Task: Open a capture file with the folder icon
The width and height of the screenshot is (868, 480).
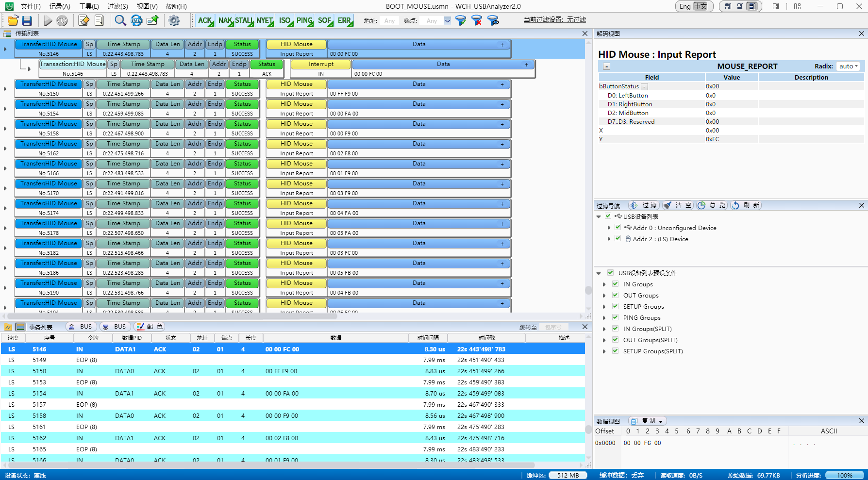Action: (x=13, y=20)
